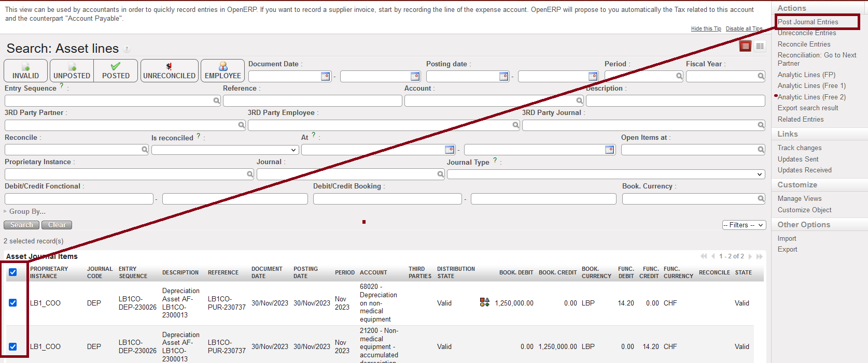Screen dimensions: 868x363
Task: Open the Journal Type dropdown
Action: tap(606, 174)
